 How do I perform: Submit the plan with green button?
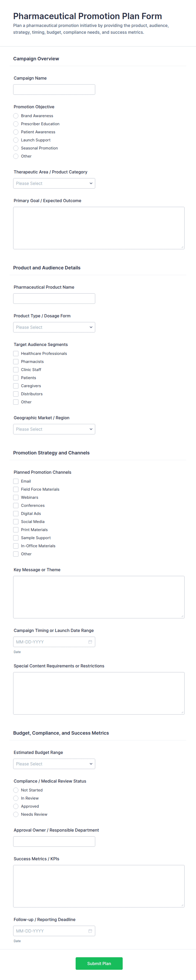[x=99, y=963]
